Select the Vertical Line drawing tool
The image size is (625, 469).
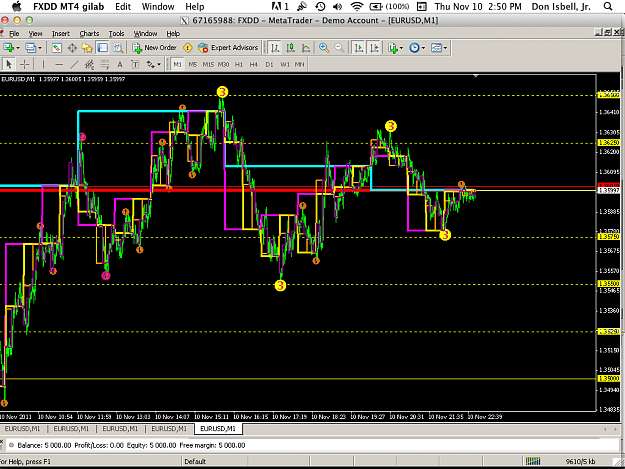43,64
